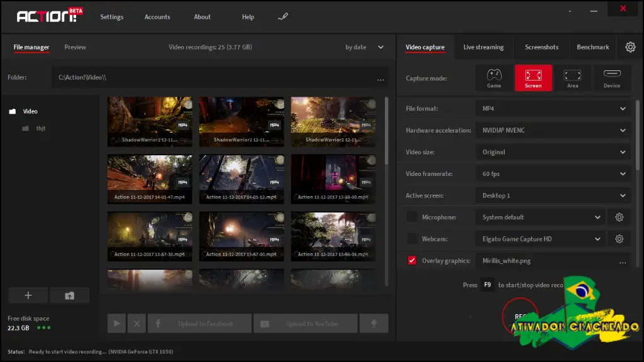
Task: Open the Settings menu
Action: (112, 17)
